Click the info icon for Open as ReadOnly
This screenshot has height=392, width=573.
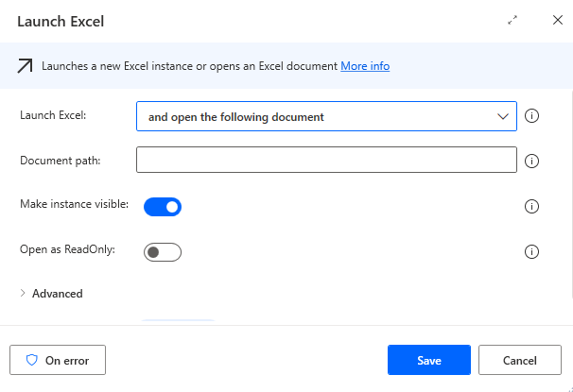[531, 251]
